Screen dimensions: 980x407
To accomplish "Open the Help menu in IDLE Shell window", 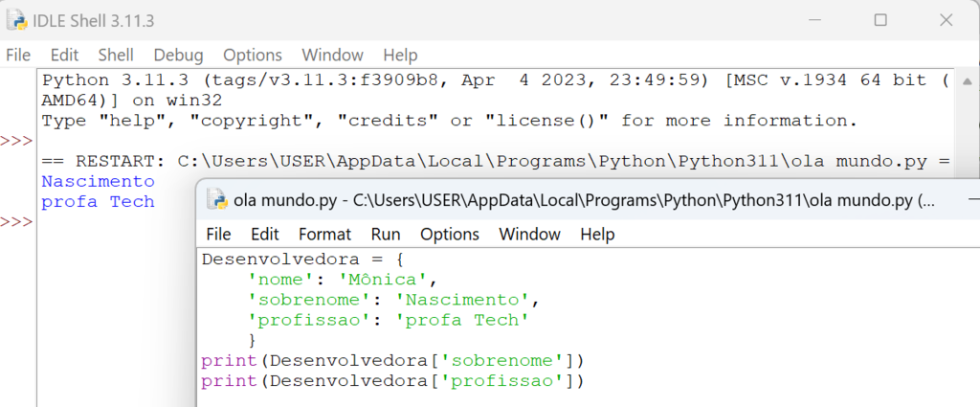I will (400, 55).
